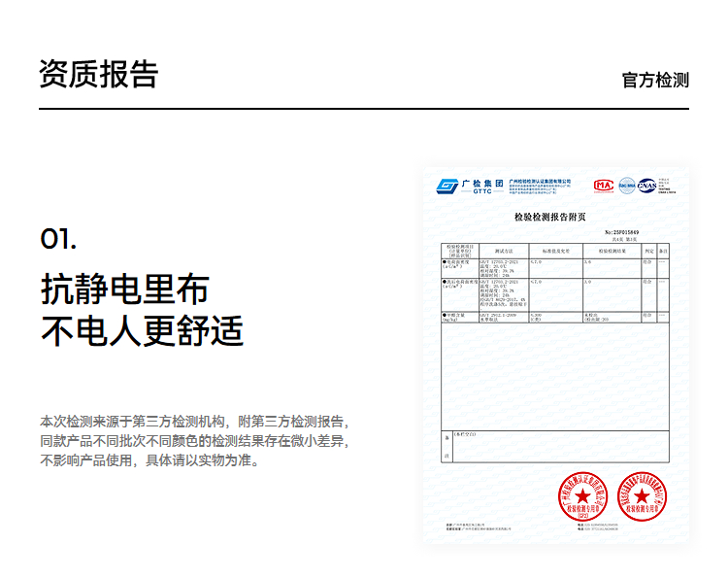Click the red CMA certification mark
This screenshot has height=578, width=728.
604,186
